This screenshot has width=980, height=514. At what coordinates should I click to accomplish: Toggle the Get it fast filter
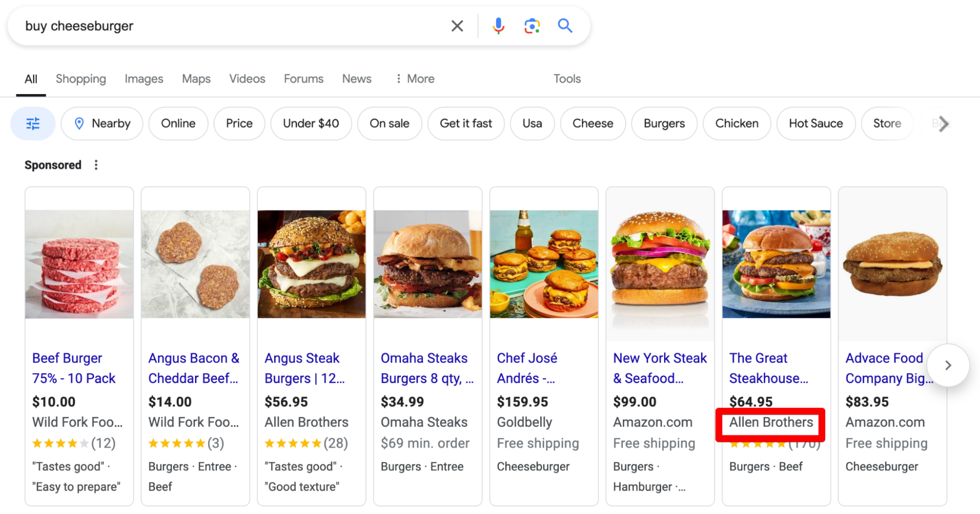click(466, 123)
